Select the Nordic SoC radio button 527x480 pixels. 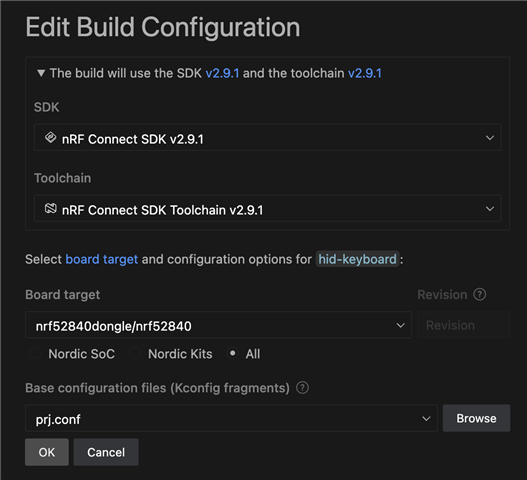pos(35,353)
